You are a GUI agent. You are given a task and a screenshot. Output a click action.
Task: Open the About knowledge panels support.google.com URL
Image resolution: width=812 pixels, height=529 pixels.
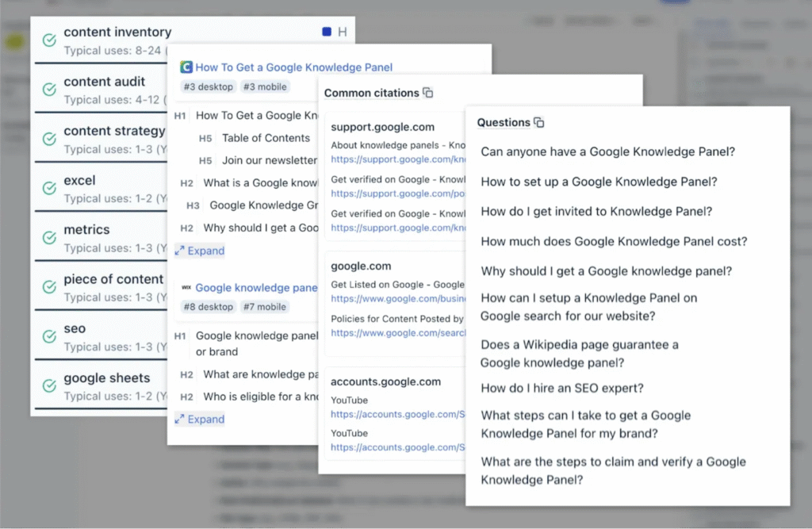pyautogui.click(x=398, y=159)
